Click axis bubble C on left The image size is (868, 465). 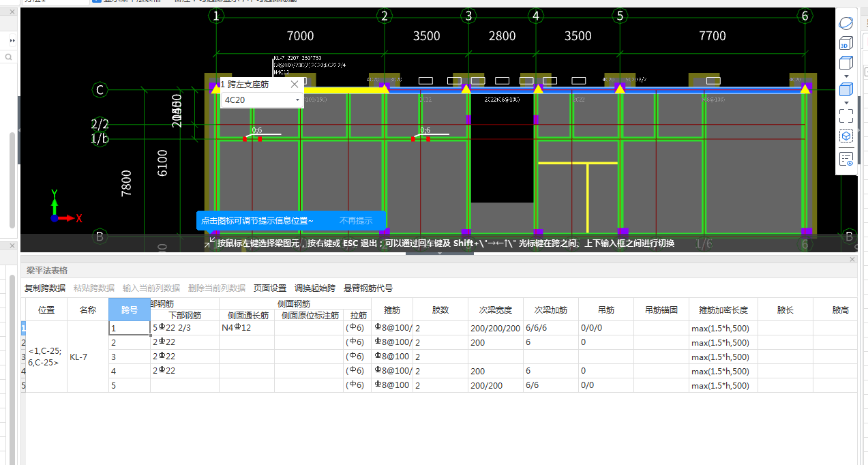100,90
